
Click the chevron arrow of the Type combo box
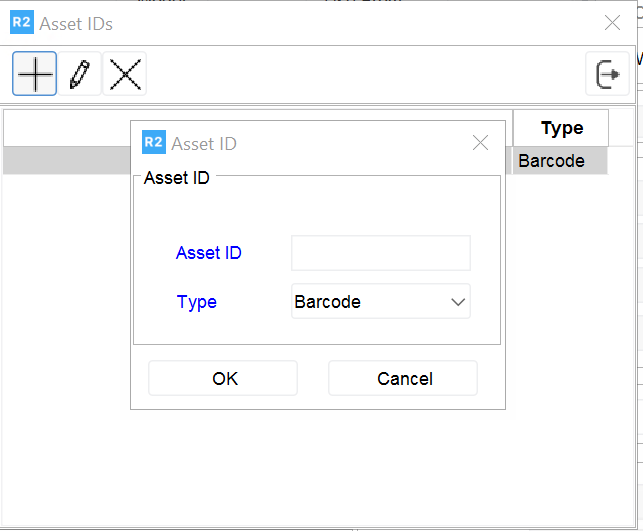coord(458,302)
